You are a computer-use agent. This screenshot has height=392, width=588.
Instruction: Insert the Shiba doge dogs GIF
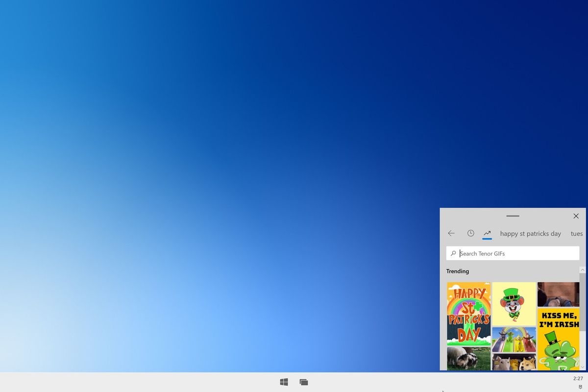click(x=514, y=362)
